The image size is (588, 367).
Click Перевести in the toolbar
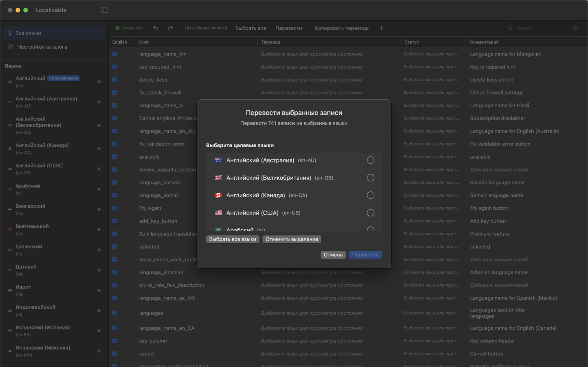coord(289,28)
